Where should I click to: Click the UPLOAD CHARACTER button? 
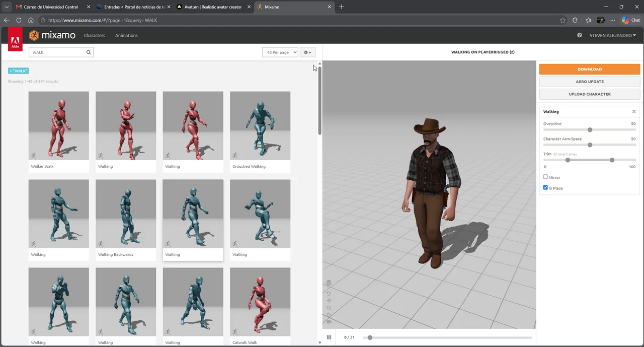coord(590,94)
